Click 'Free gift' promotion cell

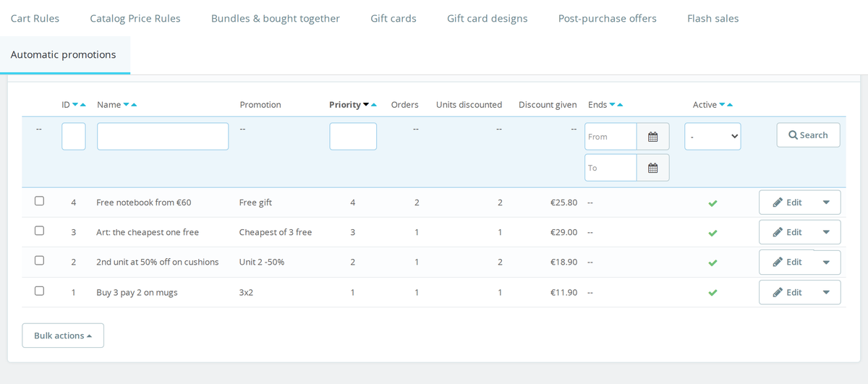pyautogui.click(x=255, y=202)
